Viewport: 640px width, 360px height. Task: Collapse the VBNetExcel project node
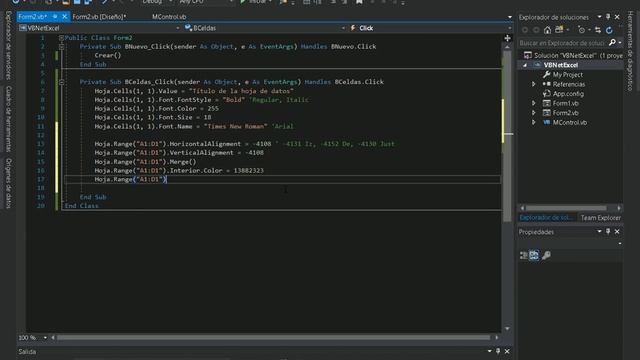(525, 65)
